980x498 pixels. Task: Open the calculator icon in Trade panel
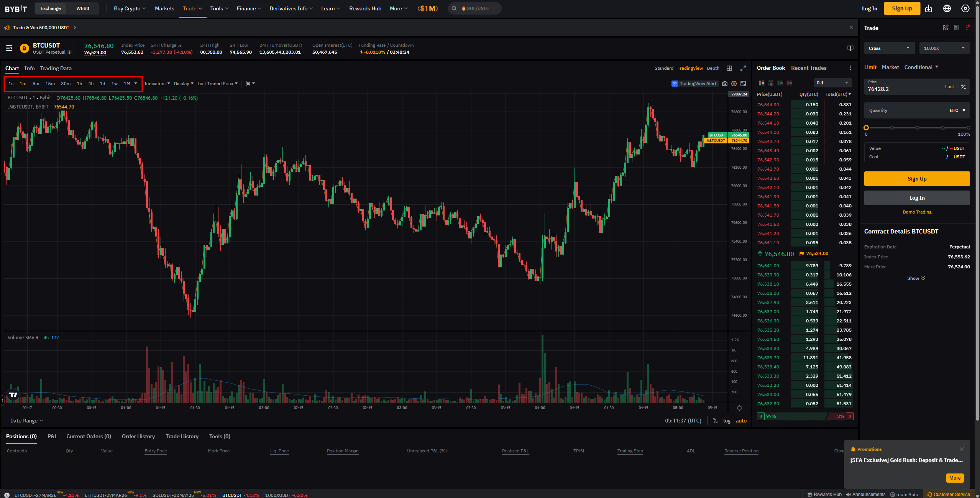956,28
